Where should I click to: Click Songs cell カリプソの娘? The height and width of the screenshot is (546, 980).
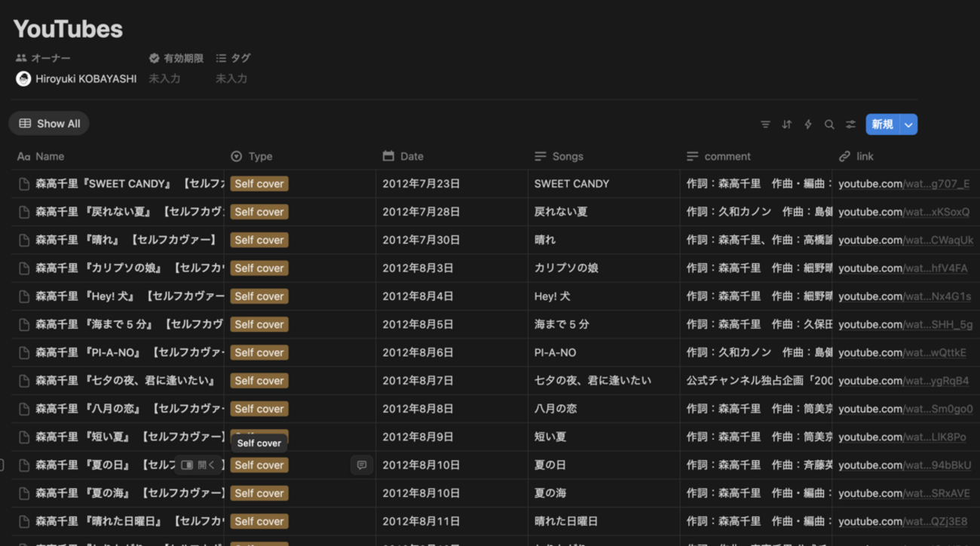[605, 268]
